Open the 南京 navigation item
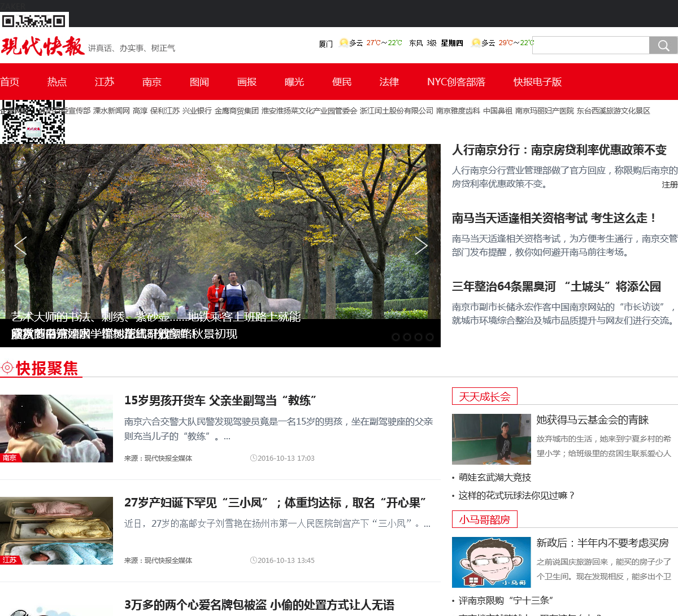Viewport: 678px width, 616px height. (x=152, y=82)
